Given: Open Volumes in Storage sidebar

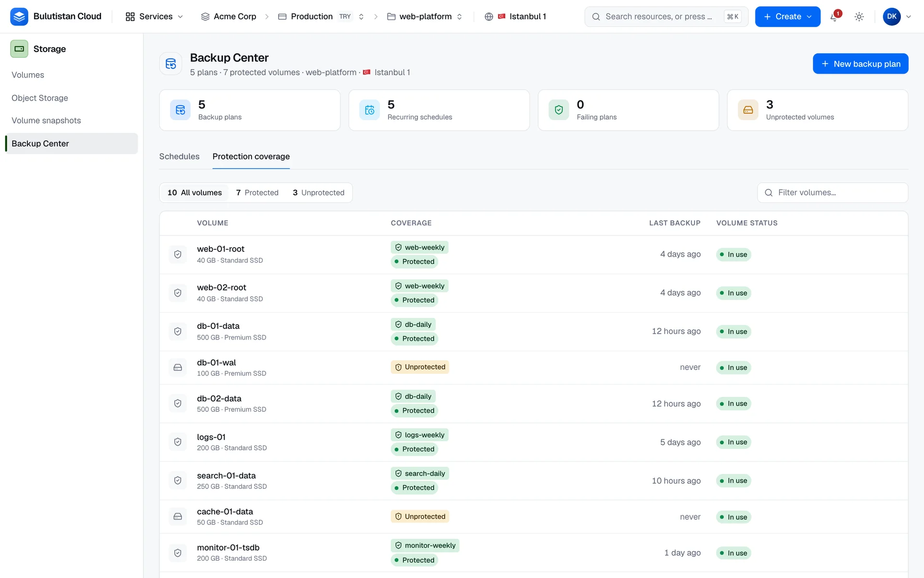Looking at the screenshot, I should click(x=71, y=75).
